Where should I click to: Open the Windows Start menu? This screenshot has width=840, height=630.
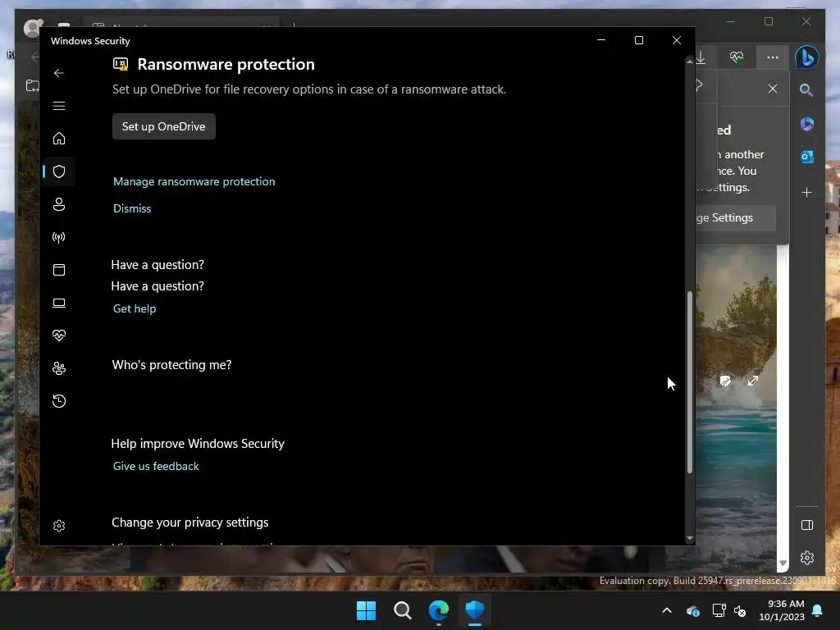367,610
